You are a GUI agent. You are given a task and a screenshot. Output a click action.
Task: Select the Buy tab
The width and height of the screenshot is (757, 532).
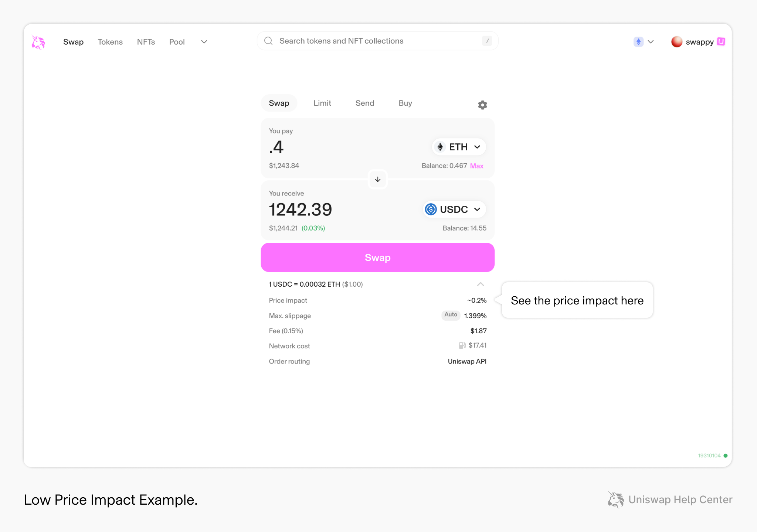point(405,103)
